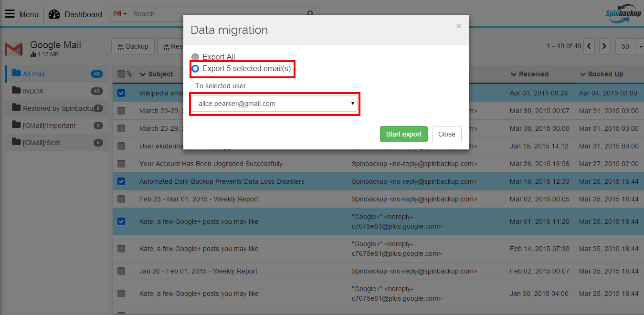The width and height of the screenshot is (644, 315).
Task: Check the Mar 30, 2015 00:07 row checkbox
Action: 121,111
